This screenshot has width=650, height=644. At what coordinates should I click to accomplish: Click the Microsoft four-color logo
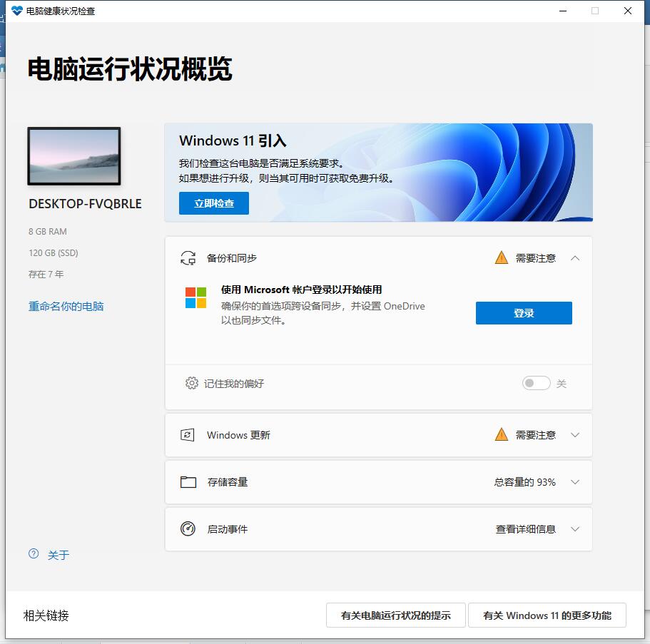195,297
